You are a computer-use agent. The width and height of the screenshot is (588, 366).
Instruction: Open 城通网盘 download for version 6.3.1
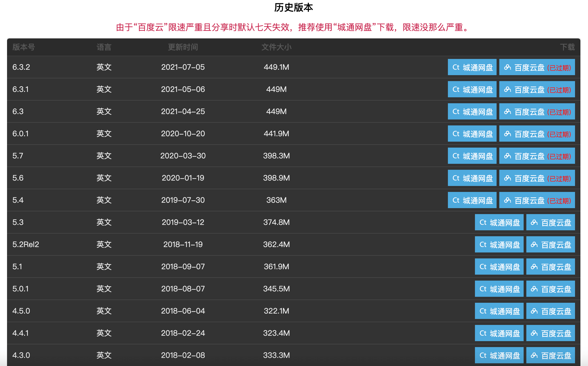472,89
